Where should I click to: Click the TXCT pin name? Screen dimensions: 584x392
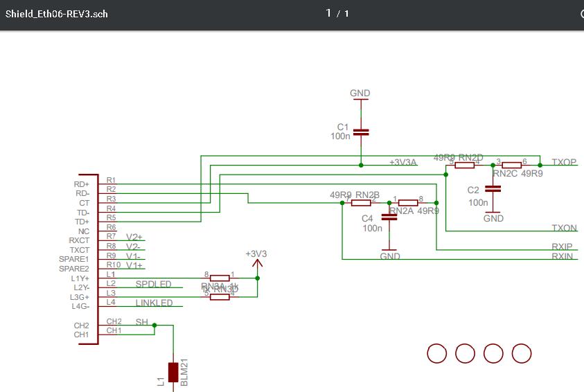click(80, 250)
